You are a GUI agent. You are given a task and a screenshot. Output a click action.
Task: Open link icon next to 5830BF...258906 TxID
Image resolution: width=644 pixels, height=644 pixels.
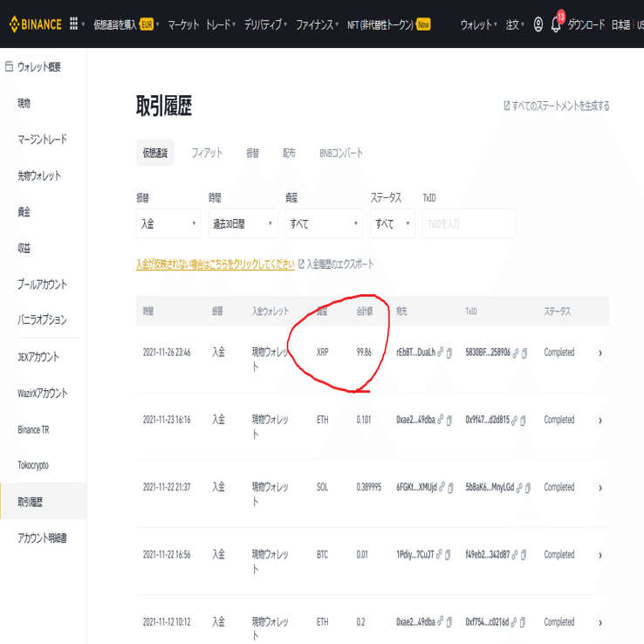click(x=516, y=353)
